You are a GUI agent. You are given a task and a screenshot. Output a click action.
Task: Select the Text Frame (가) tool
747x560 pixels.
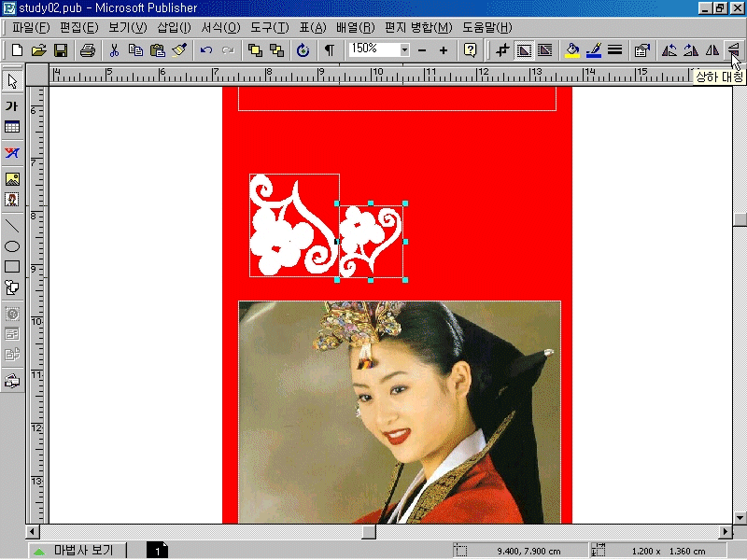[12, 105]
